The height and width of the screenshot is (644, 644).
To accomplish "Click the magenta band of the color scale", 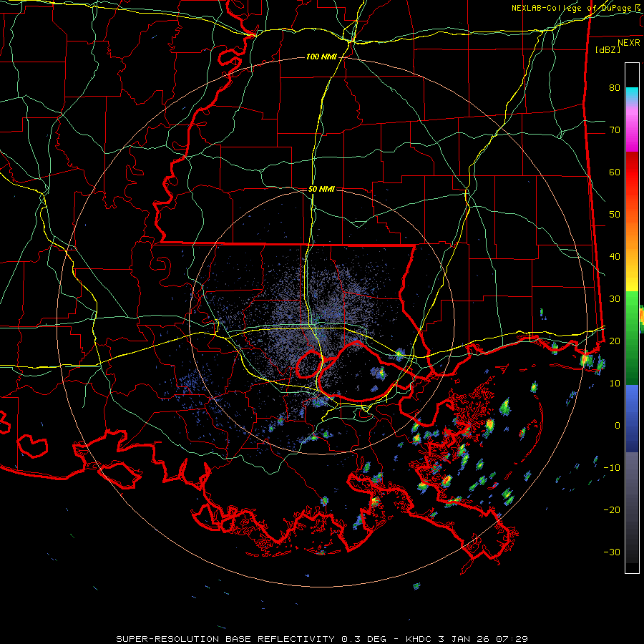I will [632, 131].
